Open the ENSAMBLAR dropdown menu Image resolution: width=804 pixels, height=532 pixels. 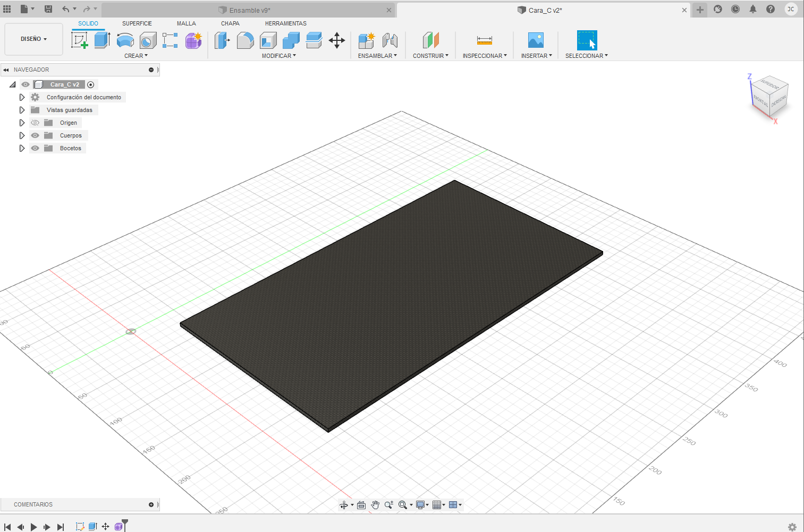tap(377, 56)
